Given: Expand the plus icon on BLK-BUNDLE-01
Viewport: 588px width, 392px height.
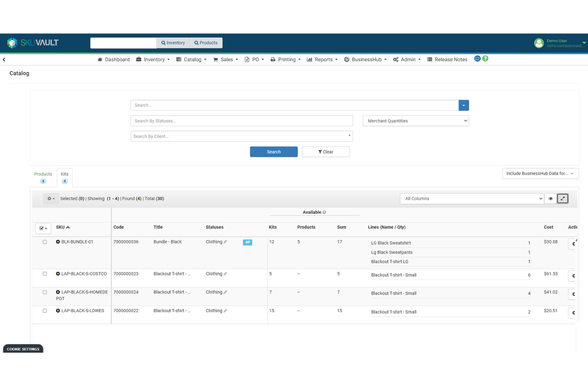Looking at the screenshot, I should 58,241.
